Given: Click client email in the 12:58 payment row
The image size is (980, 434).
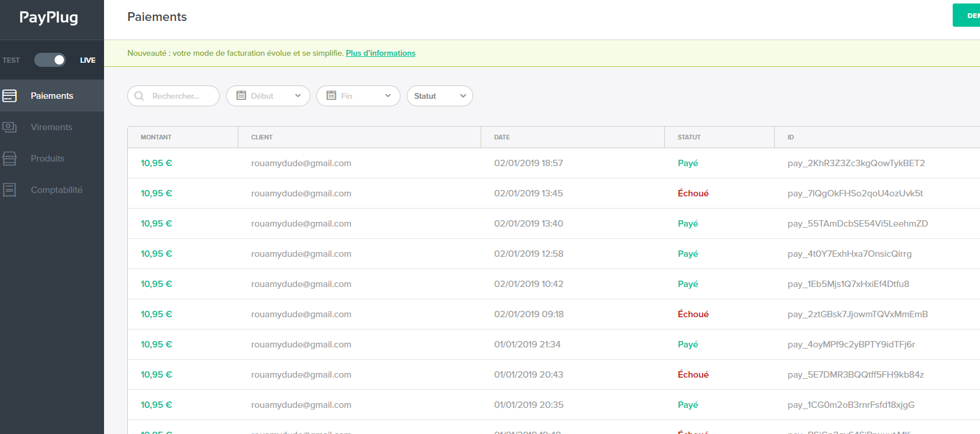Looking at the screenshot, I should 301,254.
